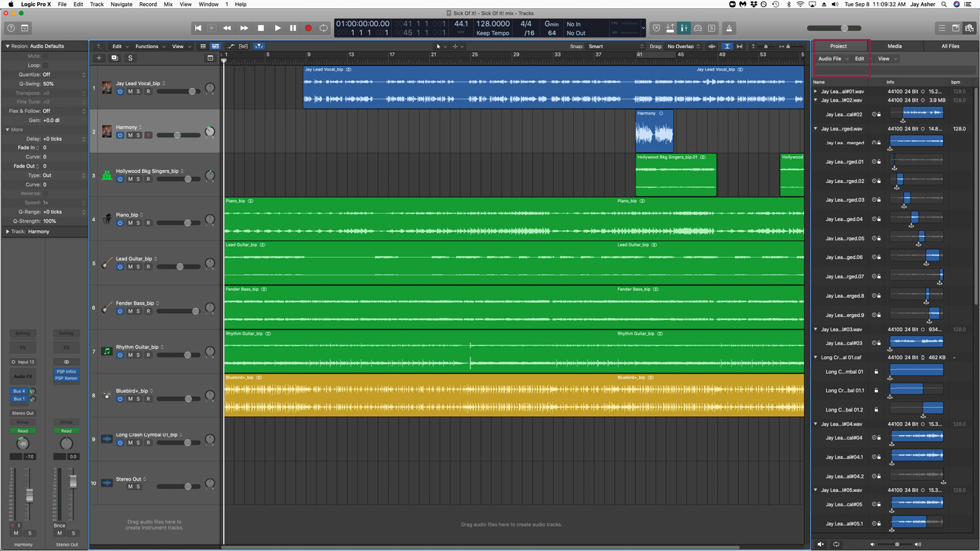Click the Add Track plus button
The height and width of the screenshot is (551, 980).
pos(99,58)
